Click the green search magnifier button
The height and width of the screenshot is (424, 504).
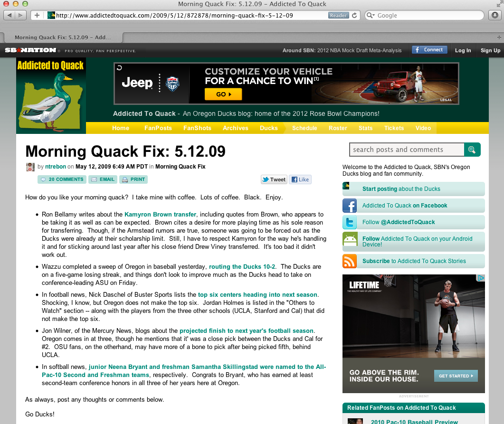(472, 150)
